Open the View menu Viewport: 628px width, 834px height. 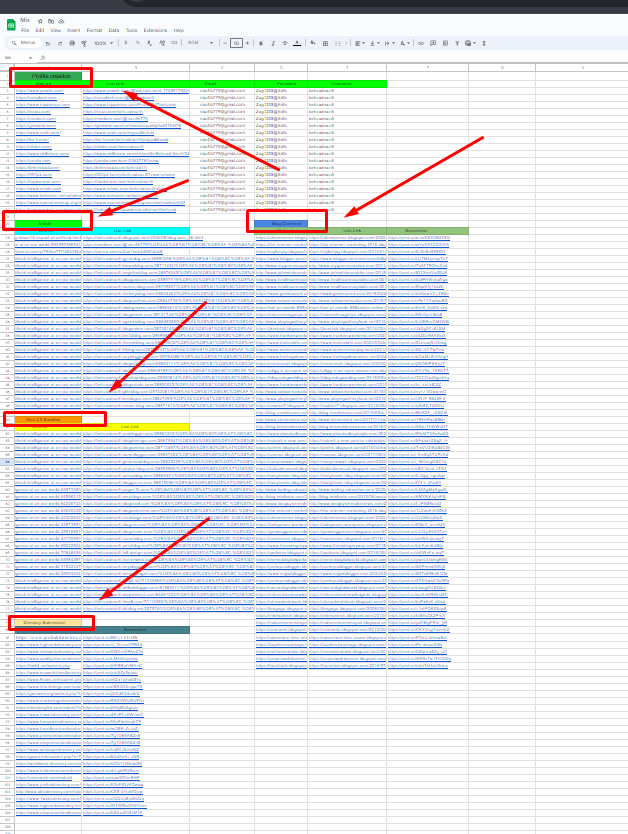click(x=55, y=30)
